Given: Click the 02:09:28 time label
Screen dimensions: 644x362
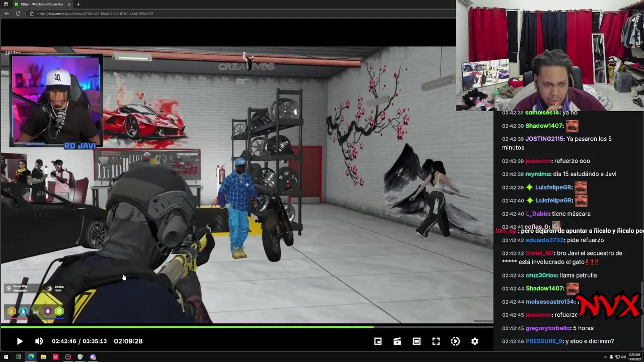Looking at the screenshot, I should point(128,341).
